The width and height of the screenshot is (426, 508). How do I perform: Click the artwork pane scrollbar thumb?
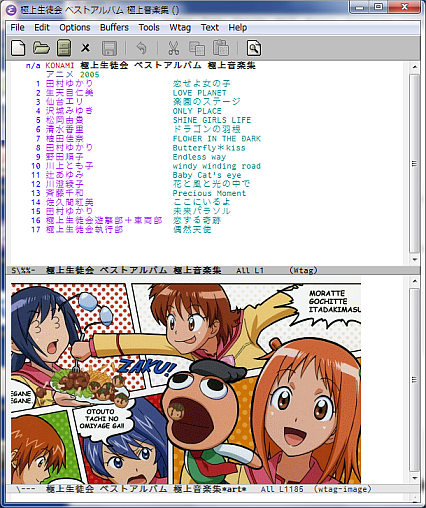414,380
